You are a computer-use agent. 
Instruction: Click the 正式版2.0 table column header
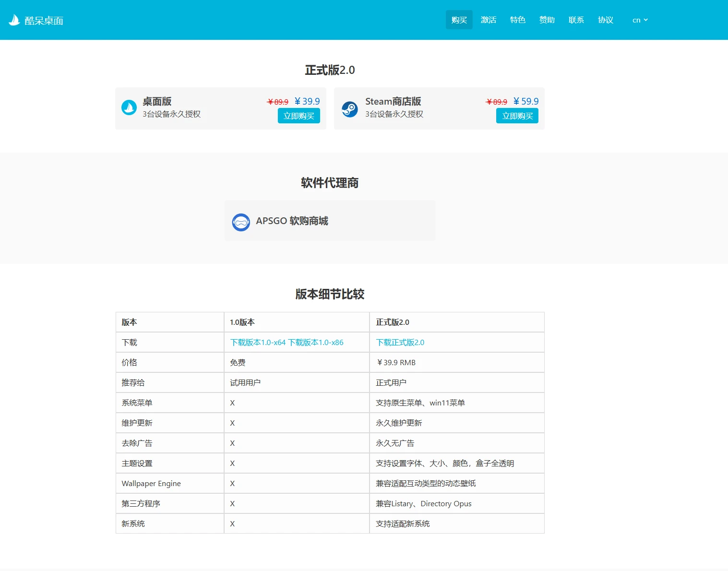click(x=392, y=322)
